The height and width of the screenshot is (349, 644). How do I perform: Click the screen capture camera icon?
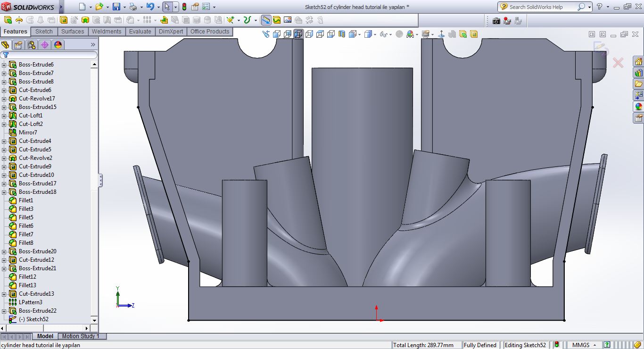pos(496,21)
